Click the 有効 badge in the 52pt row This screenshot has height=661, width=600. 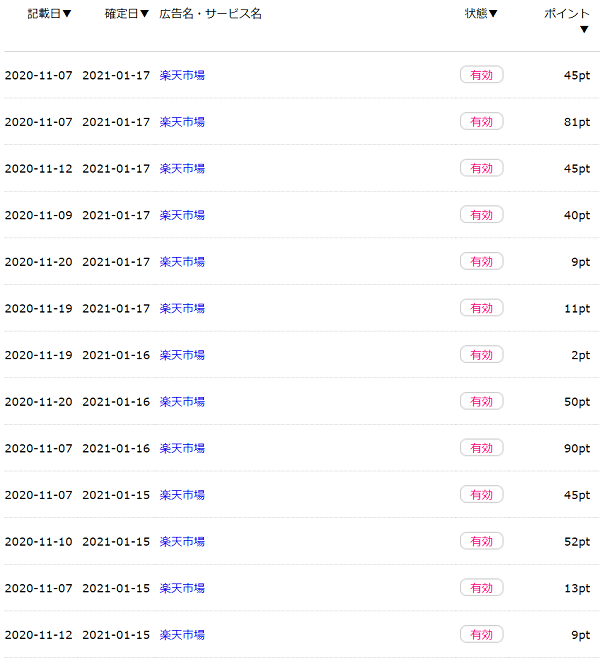click(x=481, y=541)
